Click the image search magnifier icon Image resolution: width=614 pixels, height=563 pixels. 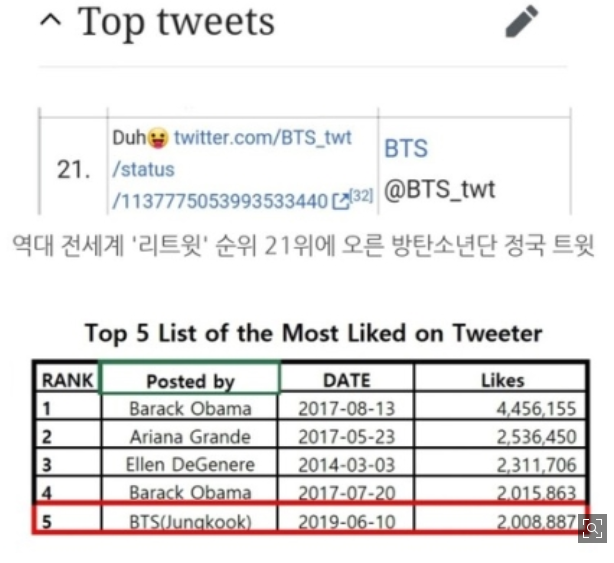[x=592, y=529]
